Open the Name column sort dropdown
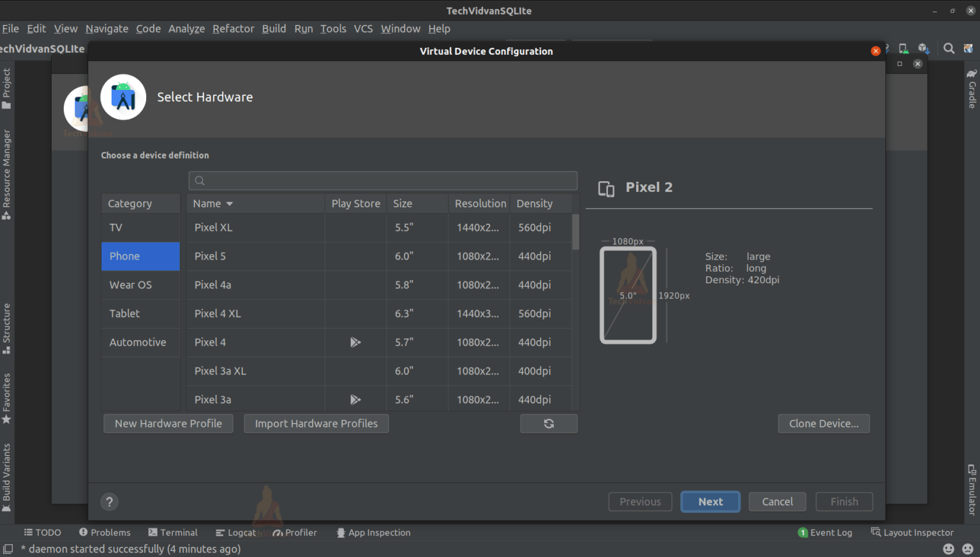980x557 pixels. click(x=228, y=203)
